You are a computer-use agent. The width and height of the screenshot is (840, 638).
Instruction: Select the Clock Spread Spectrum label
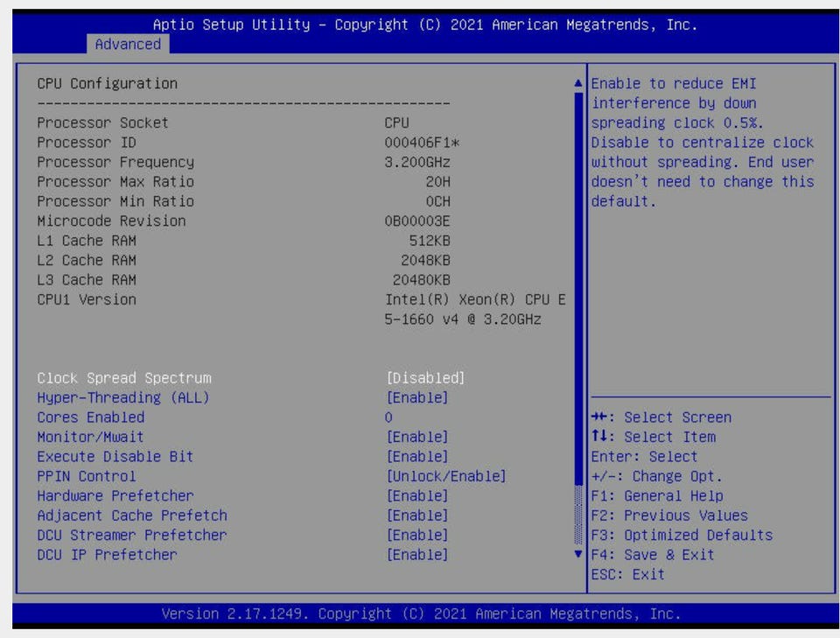coord(124,378)
